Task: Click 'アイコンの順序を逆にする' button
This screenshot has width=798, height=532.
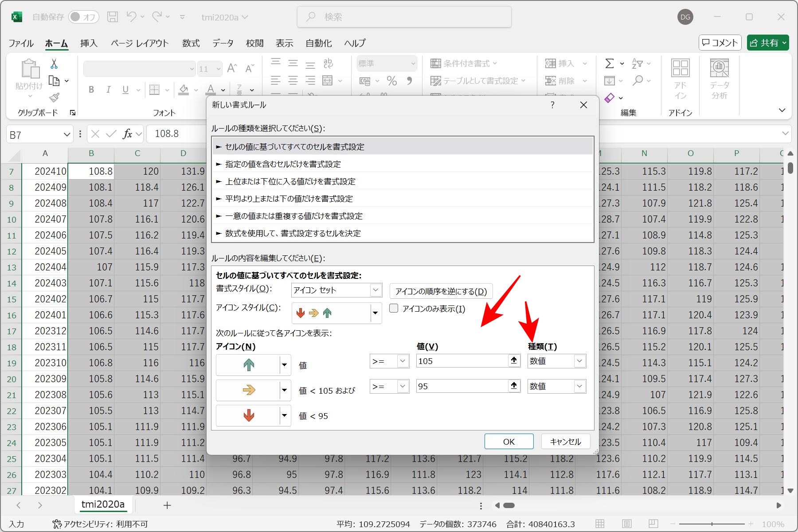Action: click(x=441, y=291)
